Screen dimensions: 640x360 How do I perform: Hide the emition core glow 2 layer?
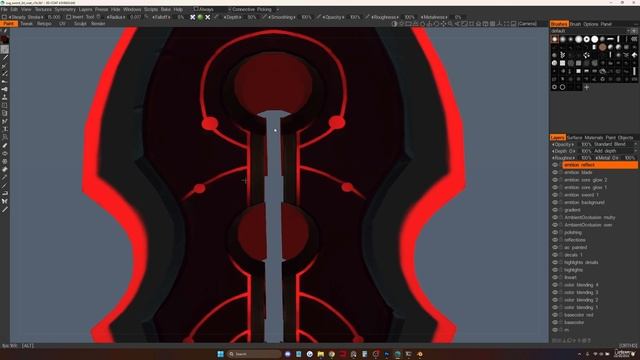click(x=555, y=180)
